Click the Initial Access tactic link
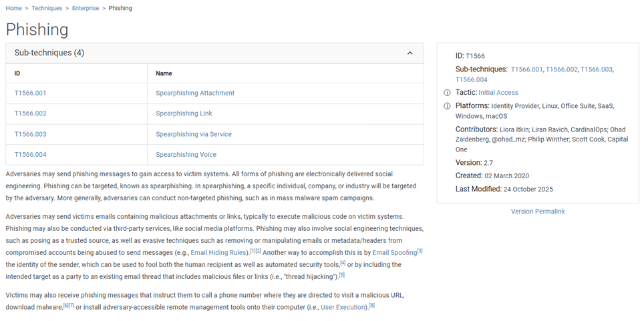Image resolution: width=644 pixels, height=321 pixels. click(x=498, y=93)
